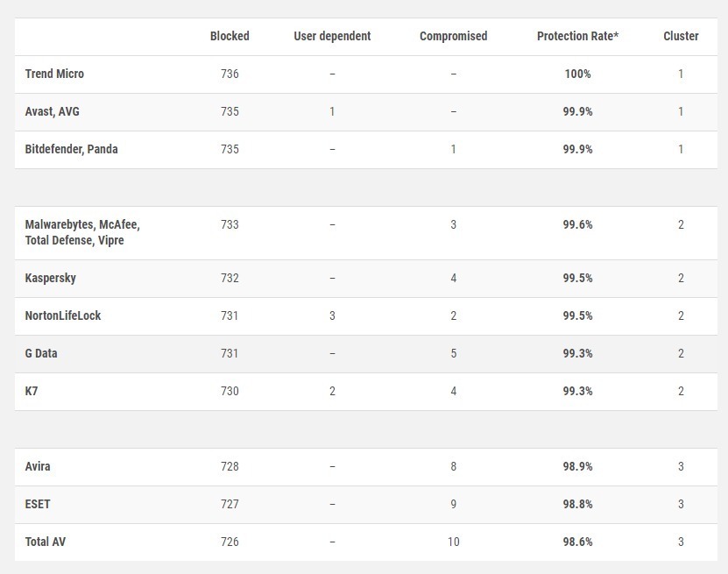Select the ESET row label
The image size is (728, 574).
(x=37, y=504)
